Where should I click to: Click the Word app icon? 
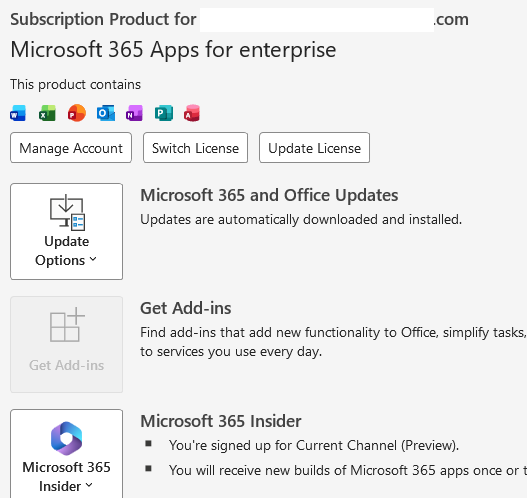tap(18, 113)
